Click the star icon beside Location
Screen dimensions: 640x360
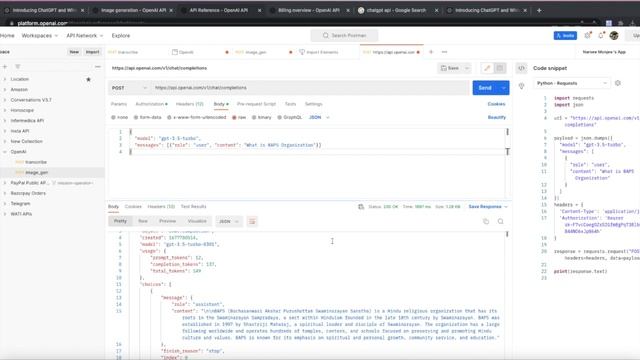click(x=88, y=79)
